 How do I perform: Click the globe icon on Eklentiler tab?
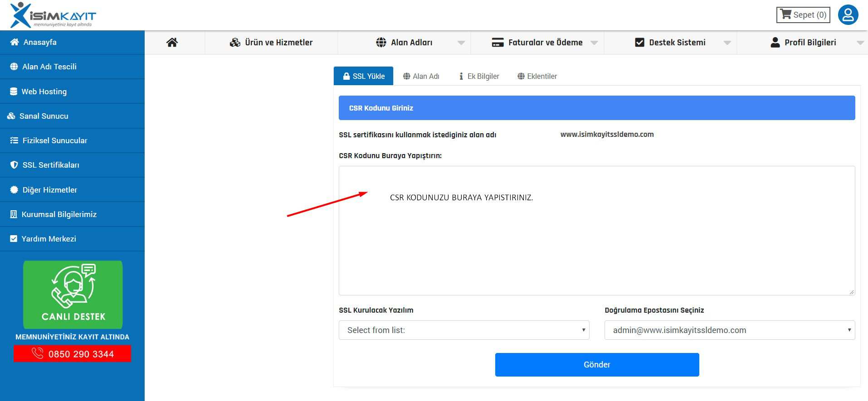[521, 76]
